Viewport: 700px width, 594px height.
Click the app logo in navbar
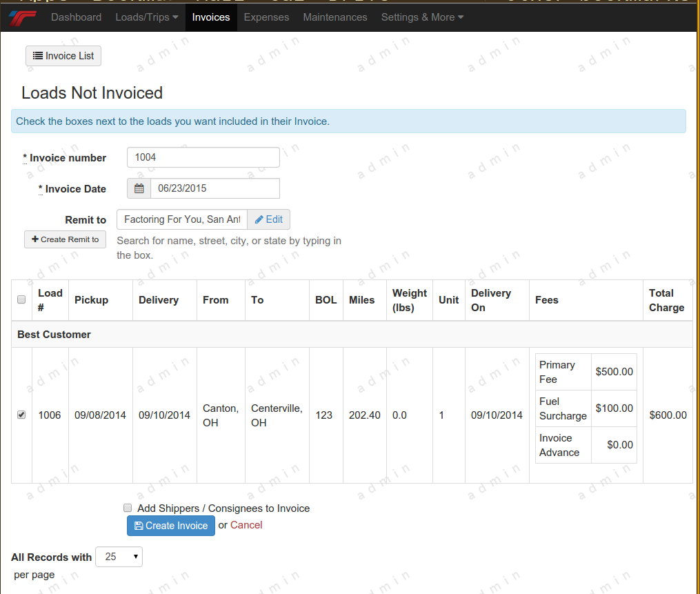[x=23, y=17]
